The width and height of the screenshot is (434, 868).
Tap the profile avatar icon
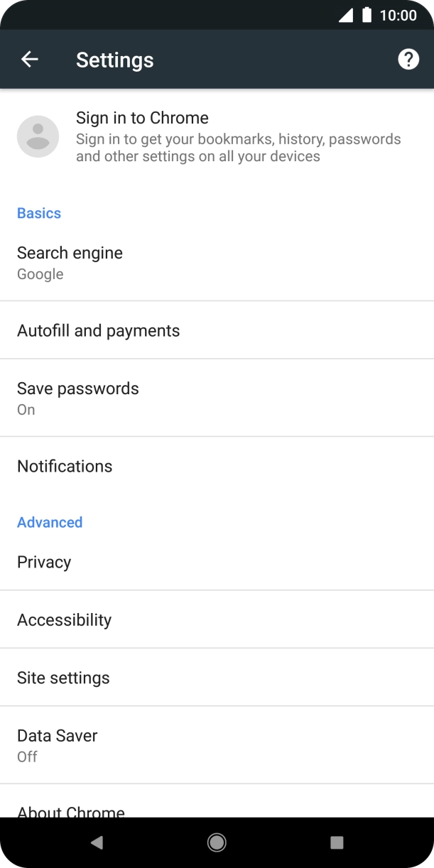pyautogui.click(x=38, y=136)
